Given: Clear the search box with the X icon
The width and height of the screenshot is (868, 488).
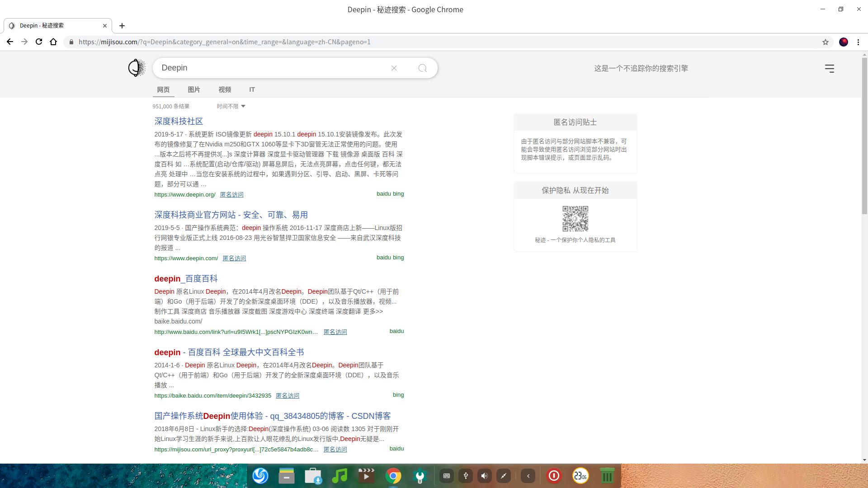Looking at the screenshot, I should [394, 68].
